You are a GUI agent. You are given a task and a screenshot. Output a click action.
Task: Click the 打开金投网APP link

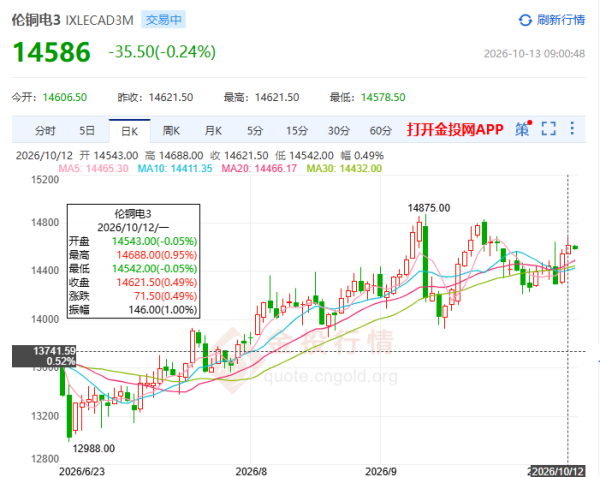(455, 129)
